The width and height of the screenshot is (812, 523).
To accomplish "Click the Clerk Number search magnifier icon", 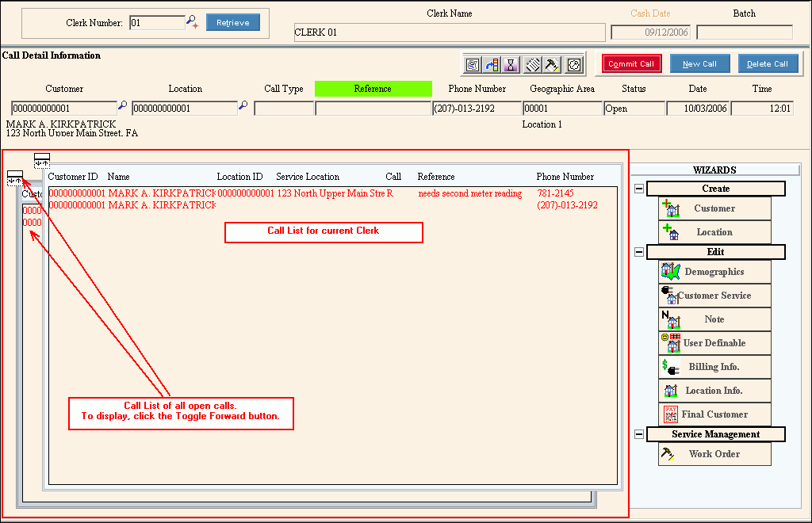I will coord(193,23).
